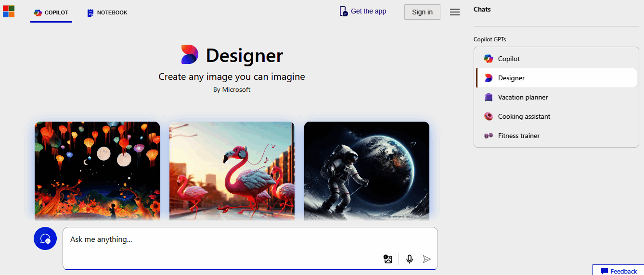Select Copilot in the Copilot GPTs list

(x=556, y=59)
